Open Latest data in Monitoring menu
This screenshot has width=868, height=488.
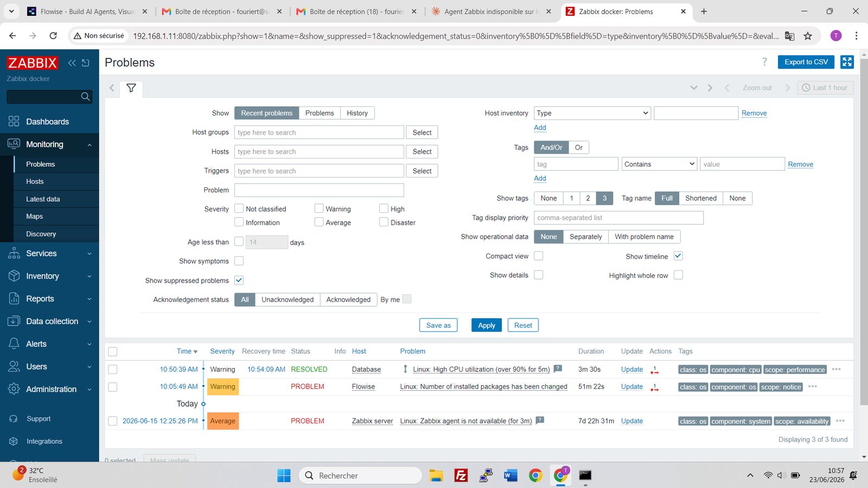coord(43,199)
